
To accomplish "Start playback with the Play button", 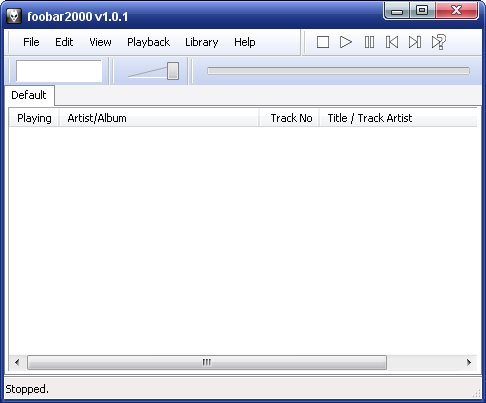I will click(x=346, y=42).
